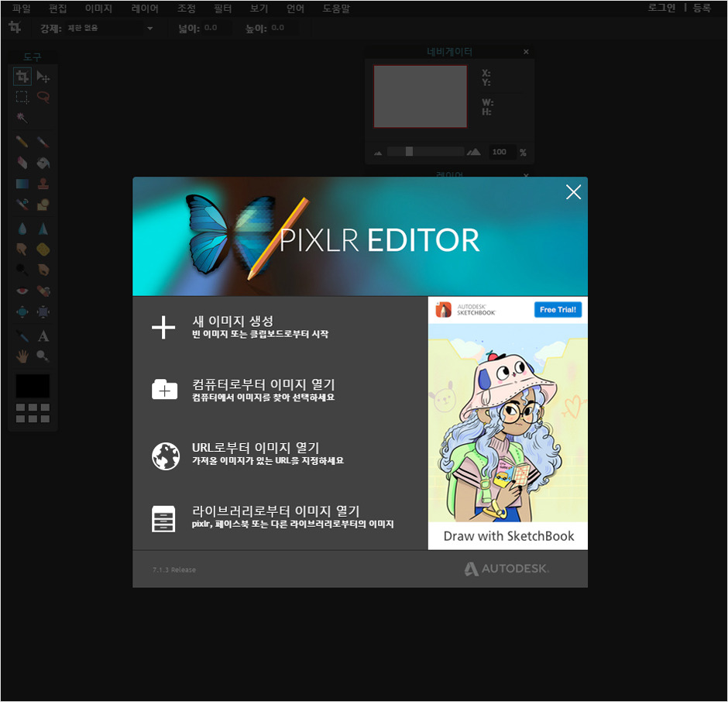Viewport: 728px width, 702px height.
Task: Click the zoom percentage field showing 100
Action: click(501, 152)
